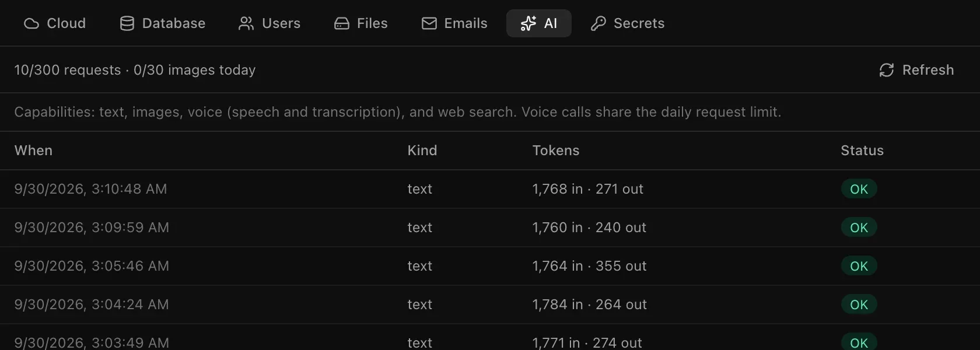Click the Tokens column header
This screenshot has height=350, width=980.
click(556, 150)
